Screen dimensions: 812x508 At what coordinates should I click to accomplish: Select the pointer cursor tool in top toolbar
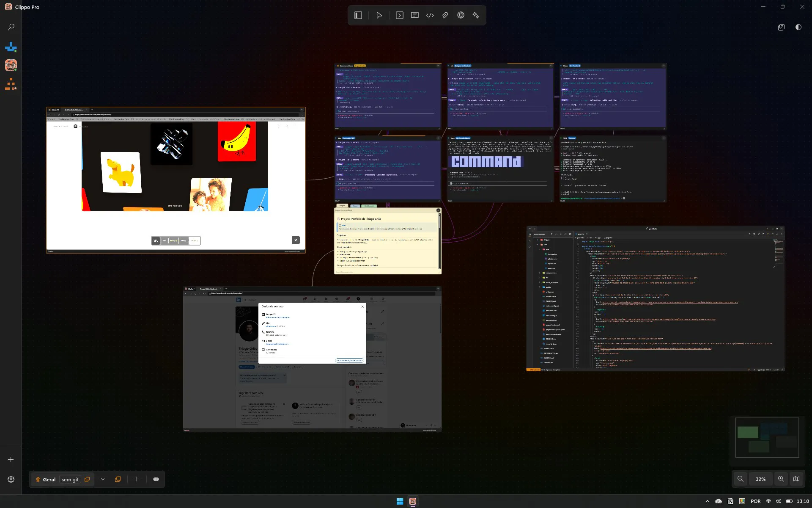[x=379, y=15]
